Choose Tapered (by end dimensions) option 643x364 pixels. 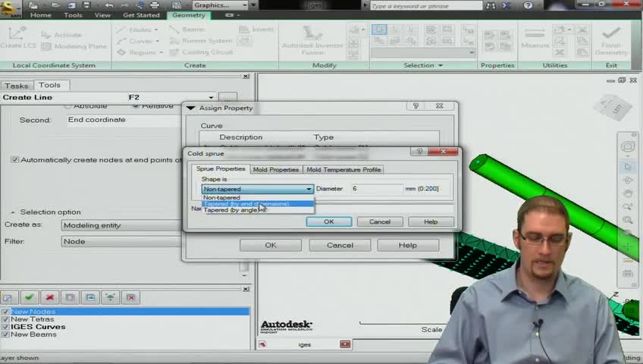258,204
